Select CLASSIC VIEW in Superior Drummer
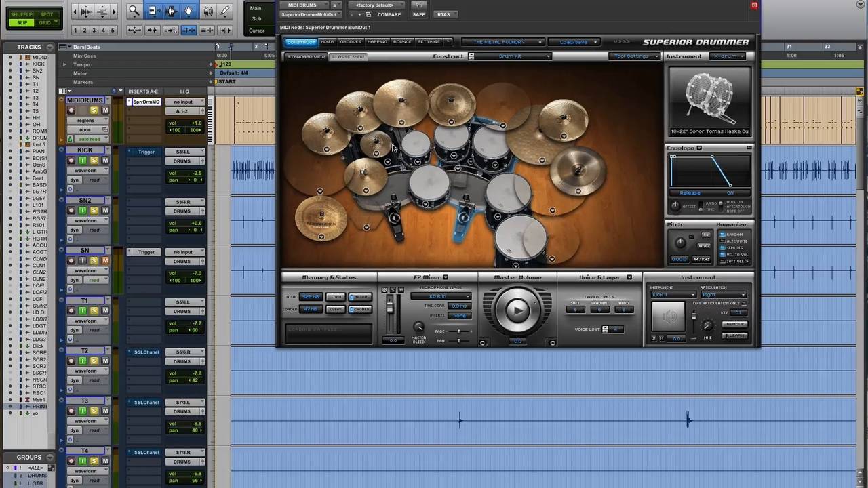 click(348, 56)
